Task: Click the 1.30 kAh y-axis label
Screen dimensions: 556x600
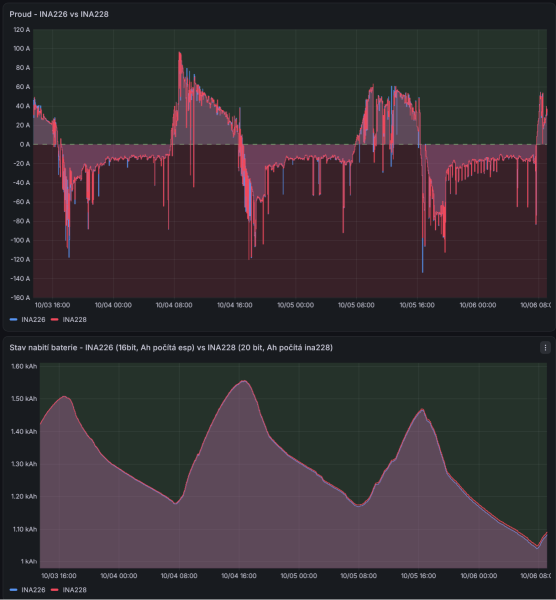Action: point(24,464)
